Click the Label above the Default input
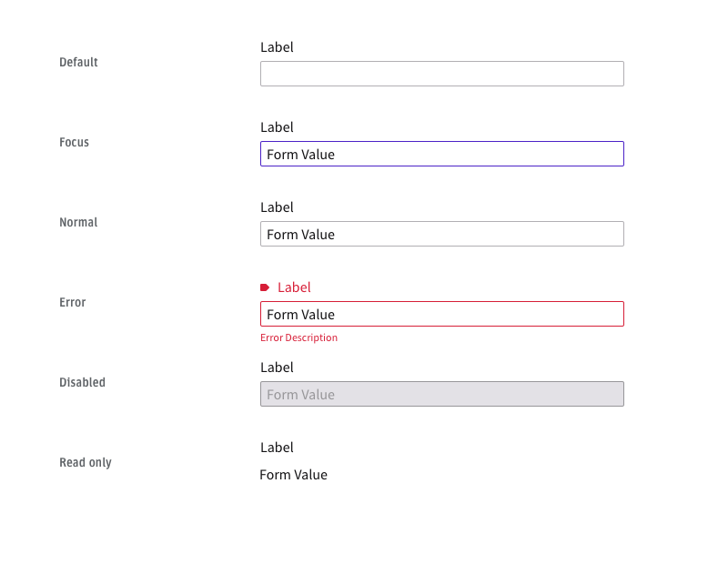The height and width of the screenshot is (584, 728). (277, 46)
